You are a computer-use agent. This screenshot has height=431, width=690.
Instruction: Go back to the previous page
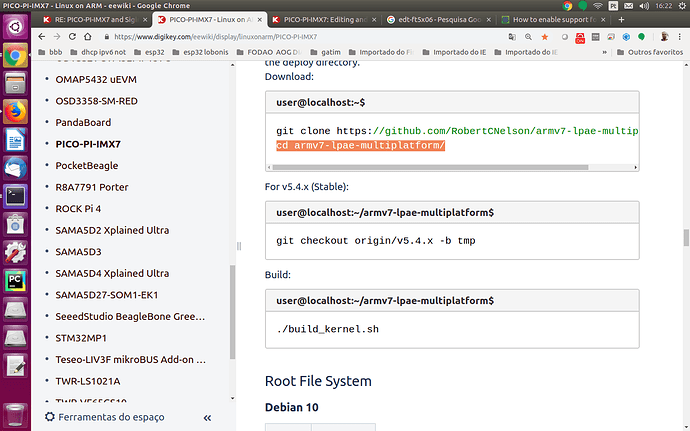41,37
